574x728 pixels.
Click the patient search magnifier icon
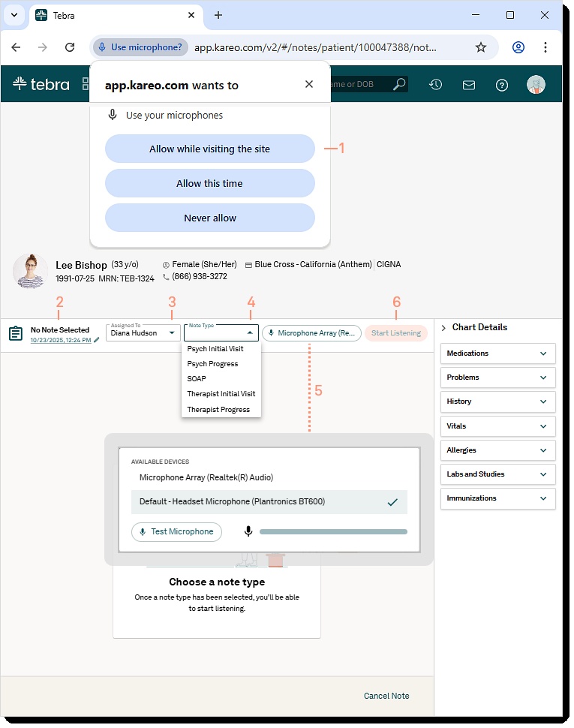[399, 84]
